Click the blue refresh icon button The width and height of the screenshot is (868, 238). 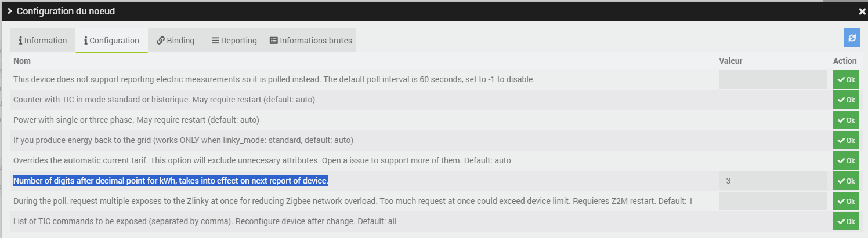pyautogui.click(x=852, y=38)
